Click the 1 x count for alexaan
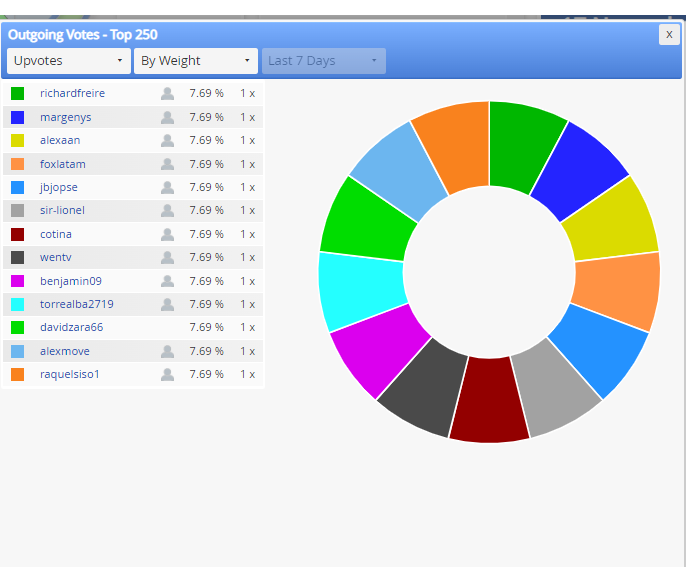 247,140
